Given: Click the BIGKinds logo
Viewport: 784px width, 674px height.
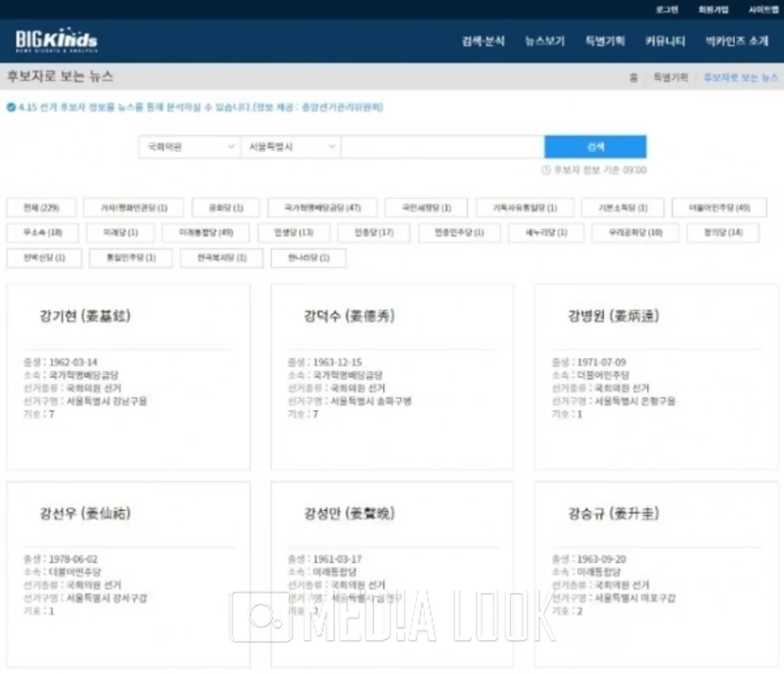Looking at the screenshot, I should click(56, 40).
